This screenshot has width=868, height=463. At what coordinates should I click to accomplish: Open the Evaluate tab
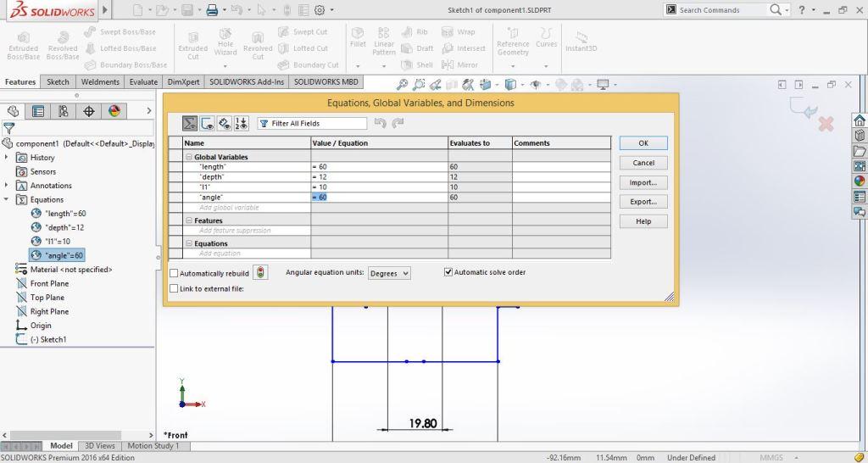[x=143, y=82]
